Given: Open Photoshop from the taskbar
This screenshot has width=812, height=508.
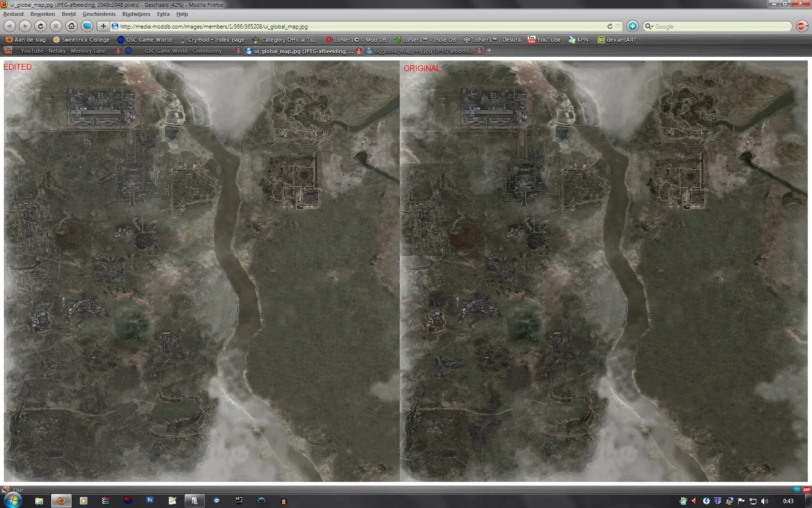Looking at the screenshot, I should coord(150,501).
